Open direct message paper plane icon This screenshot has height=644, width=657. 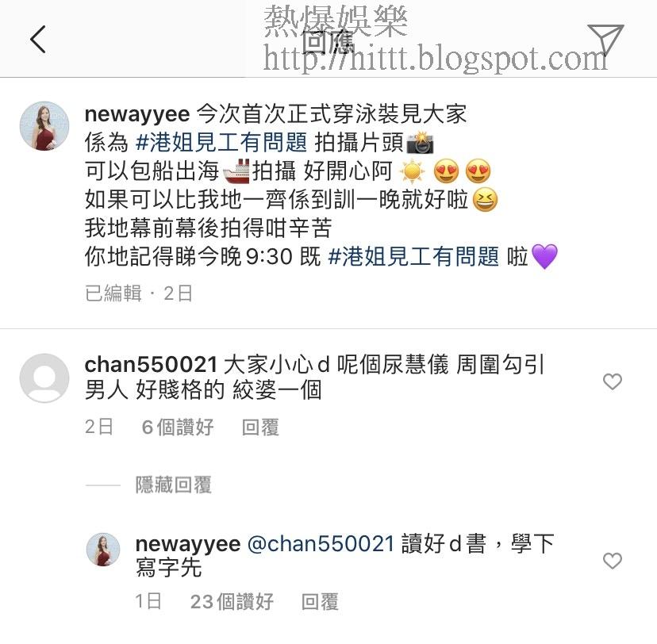tap(605, 40)
